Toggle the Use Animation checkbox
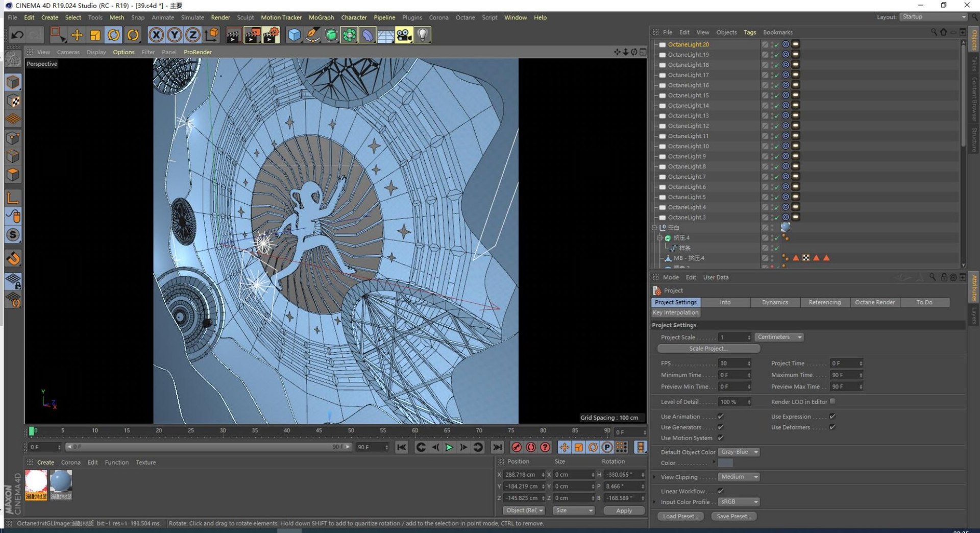This screenshot has height=533, width=980. [721, 417]
